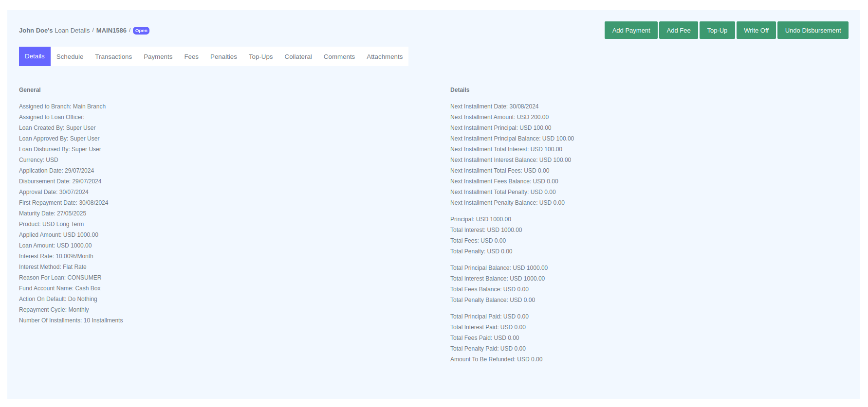Open the Schedule tab
The image size is (868, 407).
tap(70, 57)
